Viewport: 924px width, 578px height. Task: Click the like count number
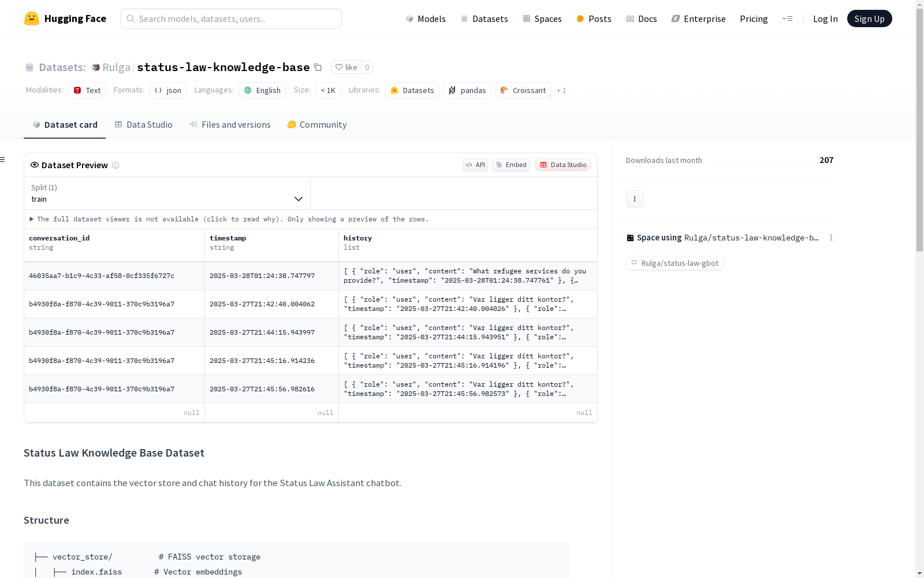pyautogui.click(x=367, y=67)
